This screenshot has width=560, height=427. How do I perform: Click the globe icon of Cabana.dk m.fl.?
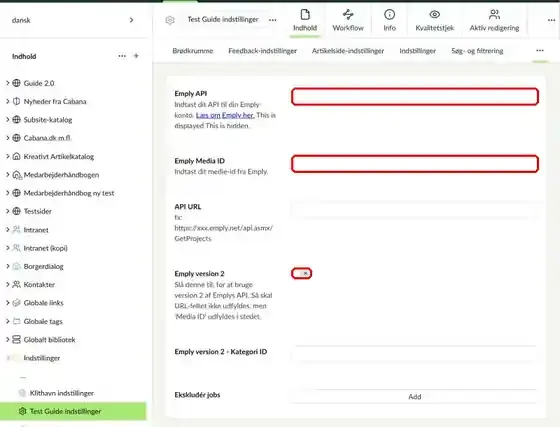pyautogui.click(x=16, y=138)
